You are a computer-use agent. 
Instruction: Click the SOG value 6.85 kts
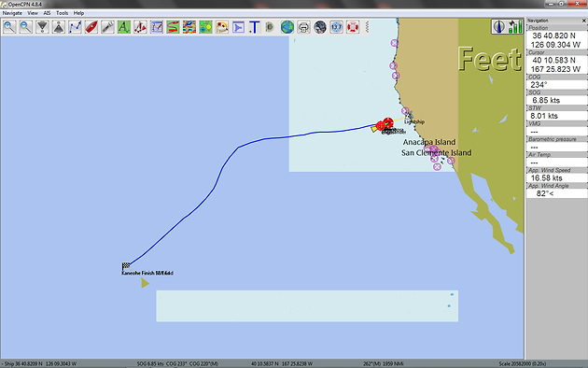tap(546, 100)
